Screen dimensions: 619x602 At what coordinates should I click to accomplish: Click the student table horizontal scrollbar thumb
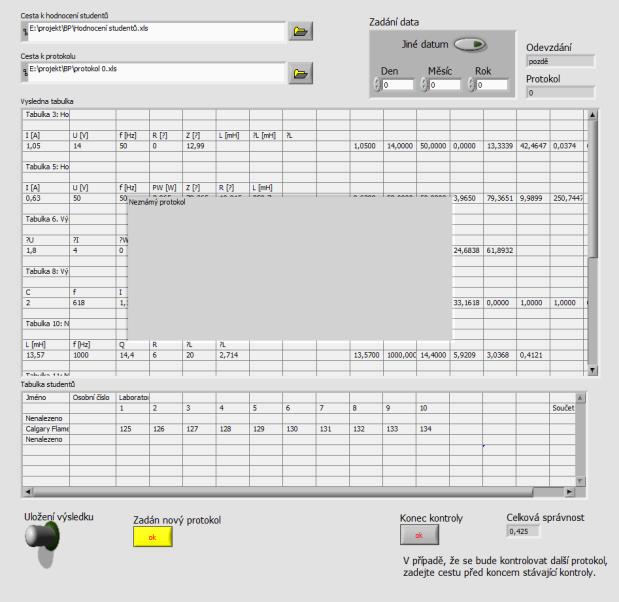[283, 492]
